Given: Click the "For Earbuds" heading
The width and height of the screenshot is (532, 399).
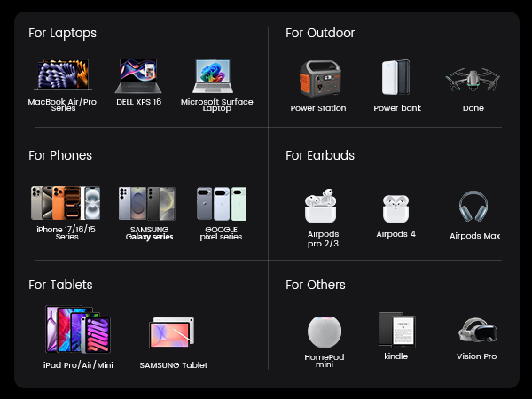Looking at the screenshot, I should click(x=320, y=155).
